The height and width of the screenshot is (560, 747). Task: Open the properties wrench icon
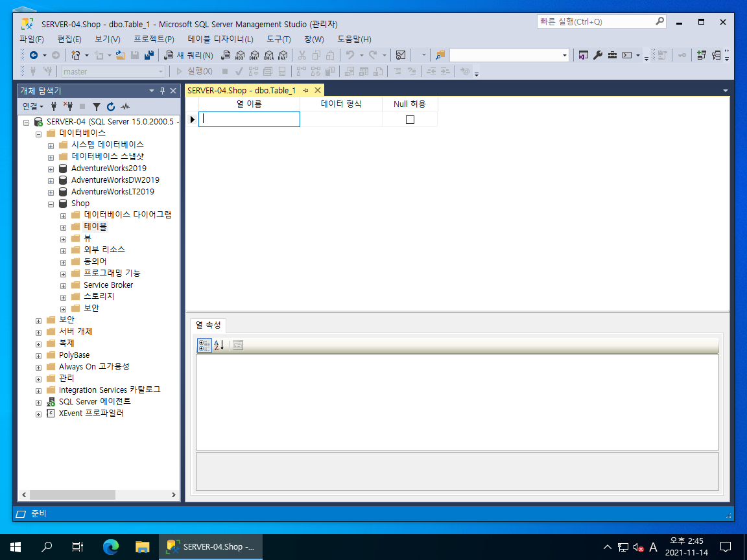tap(598, 55)
